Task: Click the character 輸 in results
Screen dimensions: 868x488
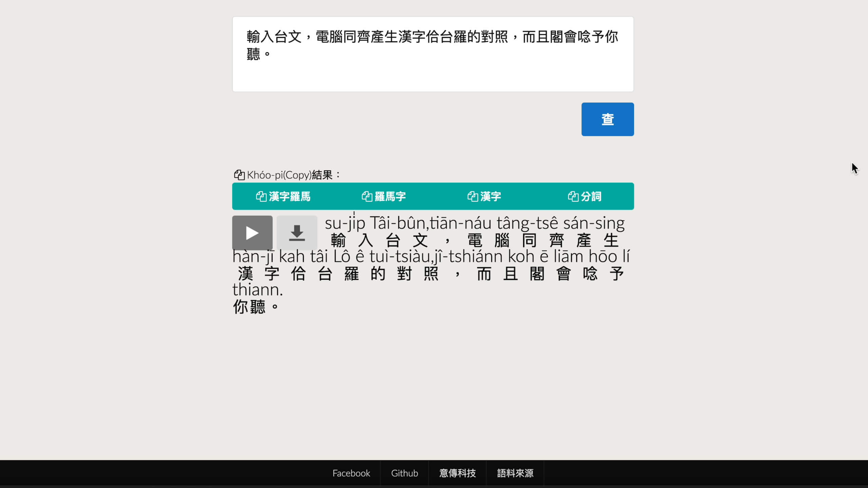Action: point(338,241)
